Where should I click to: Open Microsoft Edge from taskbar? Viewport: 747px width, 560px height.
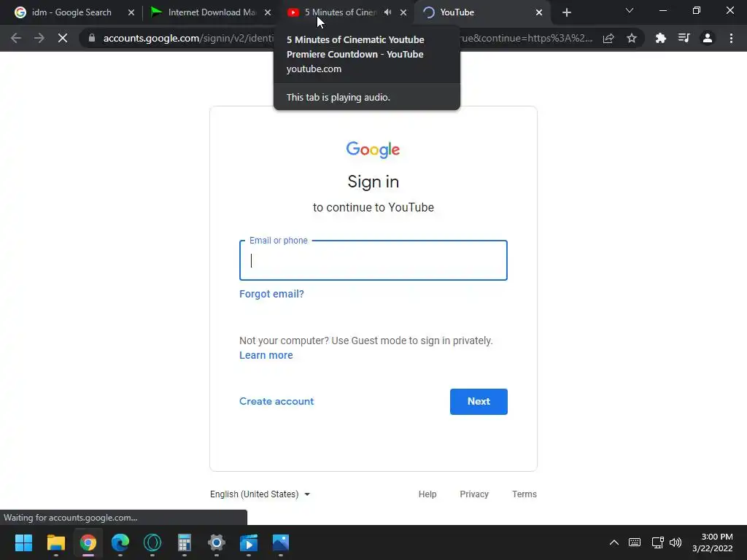click(120, 542)
